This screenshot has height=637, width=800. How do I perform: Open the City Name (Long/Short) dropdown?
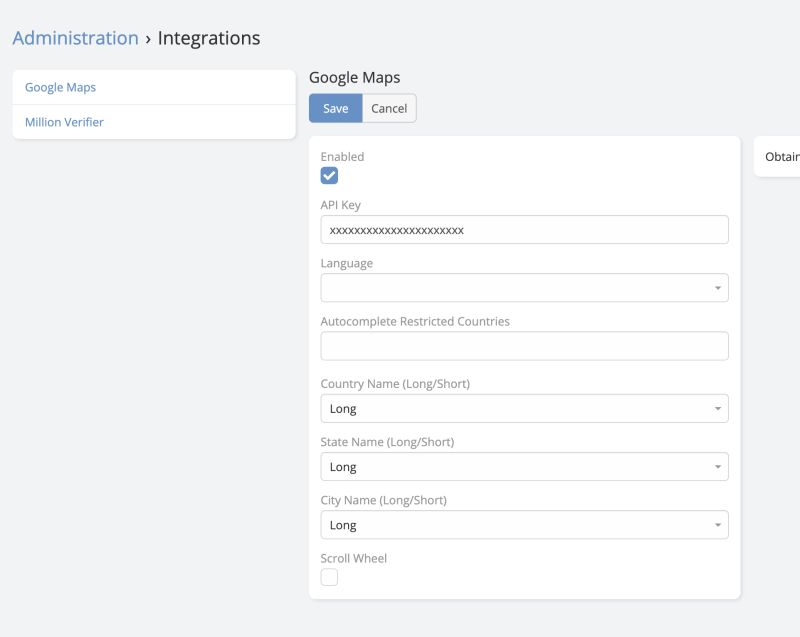(525, 525)
